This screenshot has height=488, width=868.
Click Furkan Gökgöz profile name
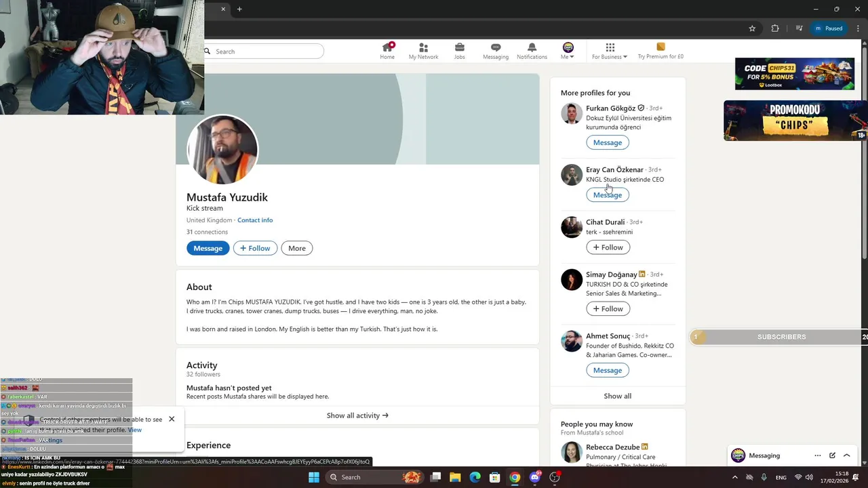pos(610,108)
